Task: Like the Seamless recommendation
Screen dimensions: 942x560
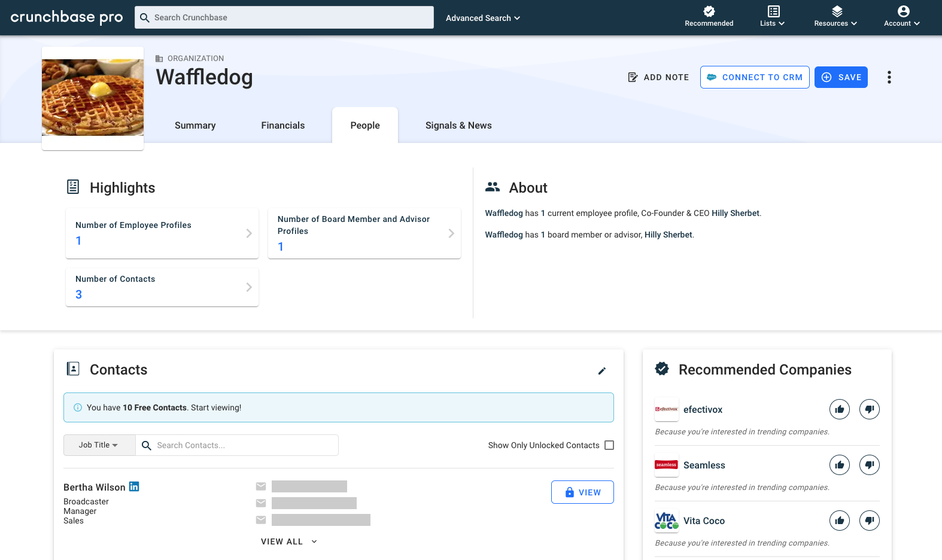Action: (840, 465)
